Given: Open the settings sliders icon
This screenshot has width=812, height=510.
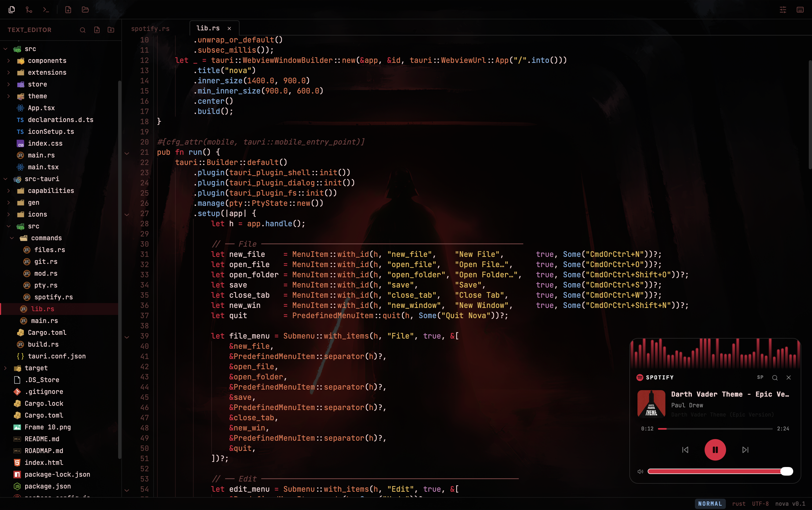Looking at the screenshot, I should (x=783, y=10).
